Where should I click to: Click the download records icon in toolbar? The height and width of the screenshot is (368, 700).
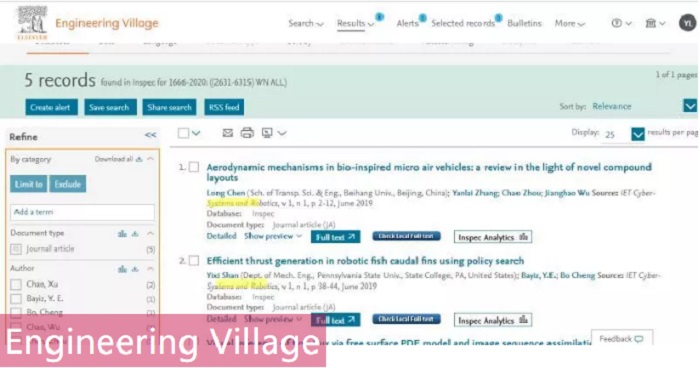(x=267, y=133)
